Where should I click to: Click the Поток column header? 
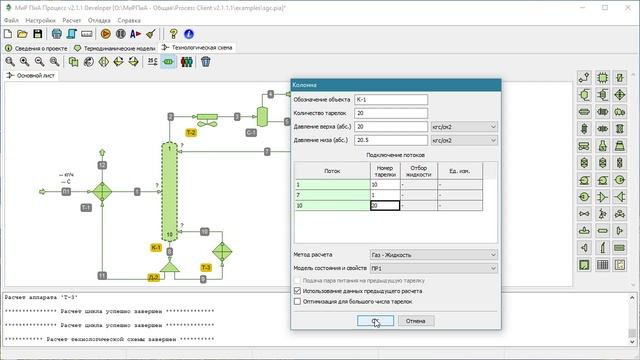coord(332,171)
